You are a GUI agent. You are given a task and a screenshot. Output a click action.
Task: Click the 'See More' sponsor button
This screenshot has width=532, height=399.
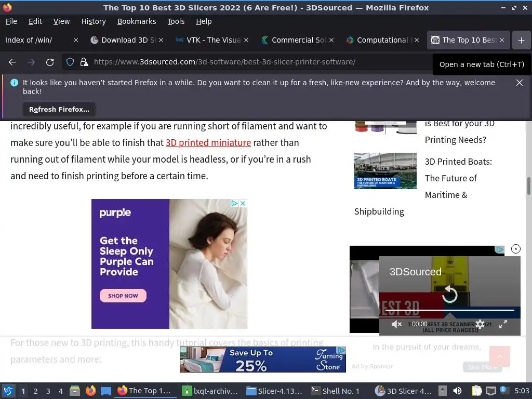(x=482, y=367)
